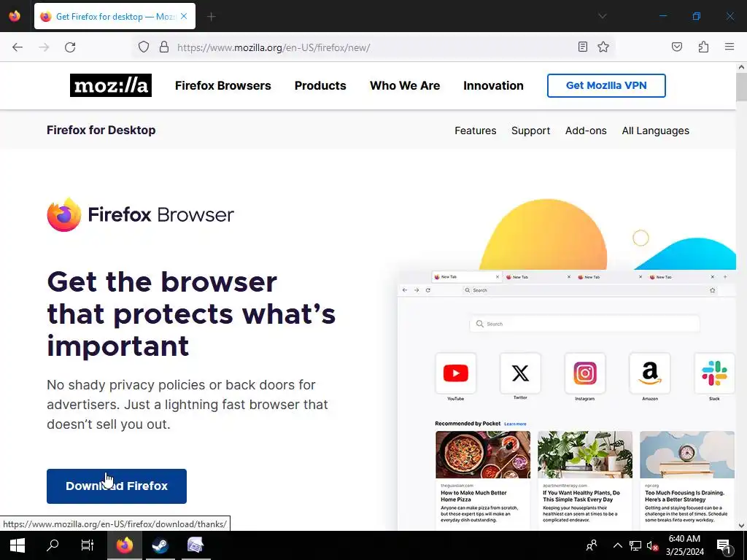Save page to Pocket
The width and height of the screenshot is (747, 560).
pyautogui.click(x=677, y=47)
